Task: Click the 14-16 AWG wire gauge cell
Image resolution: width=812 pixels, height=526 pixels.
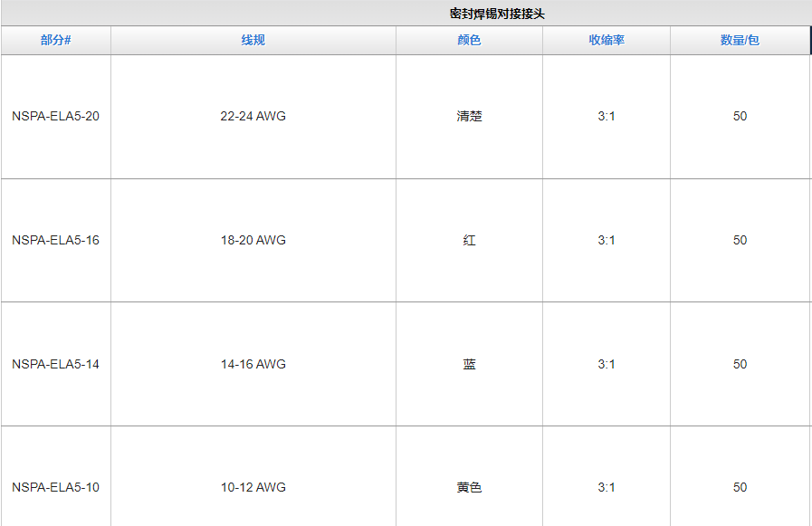Action: click(253, 364)
